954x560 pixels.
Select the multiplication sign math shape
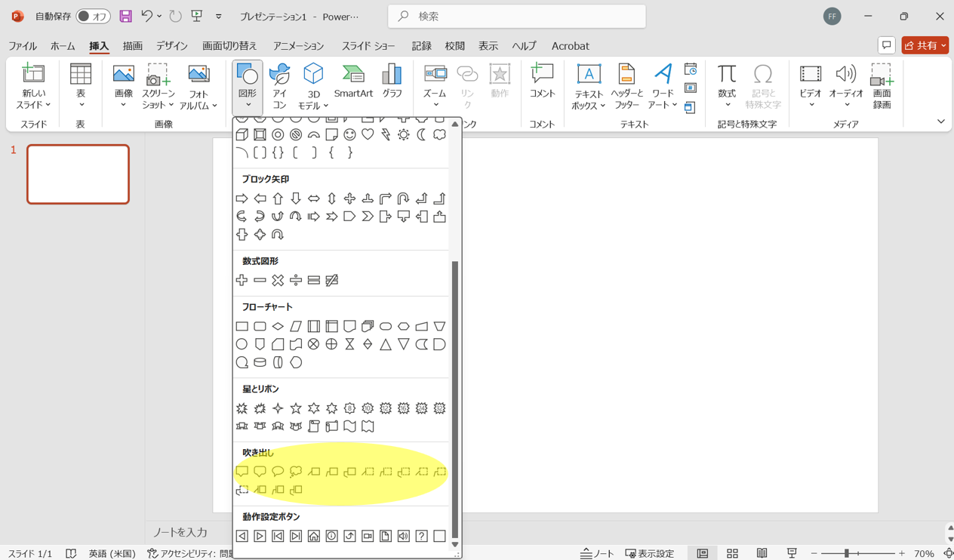pos(278,280)
